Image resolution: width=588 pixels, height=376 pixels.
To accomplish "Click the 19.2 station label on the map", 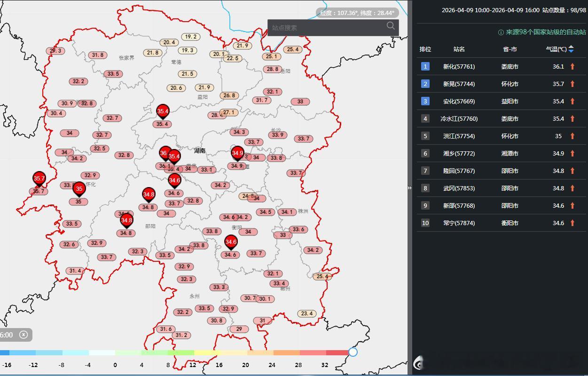I will 190,37.
